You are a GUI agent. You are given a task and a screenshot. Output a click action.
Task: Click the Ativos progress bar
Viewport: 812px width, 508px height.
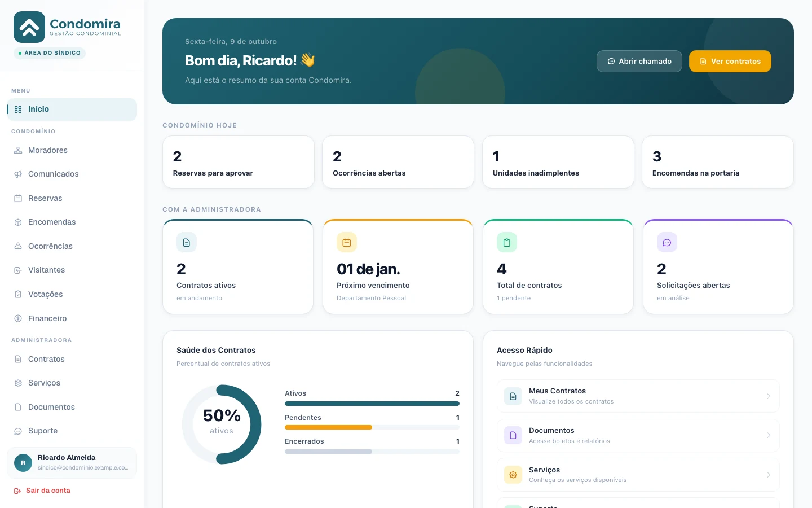372,404
